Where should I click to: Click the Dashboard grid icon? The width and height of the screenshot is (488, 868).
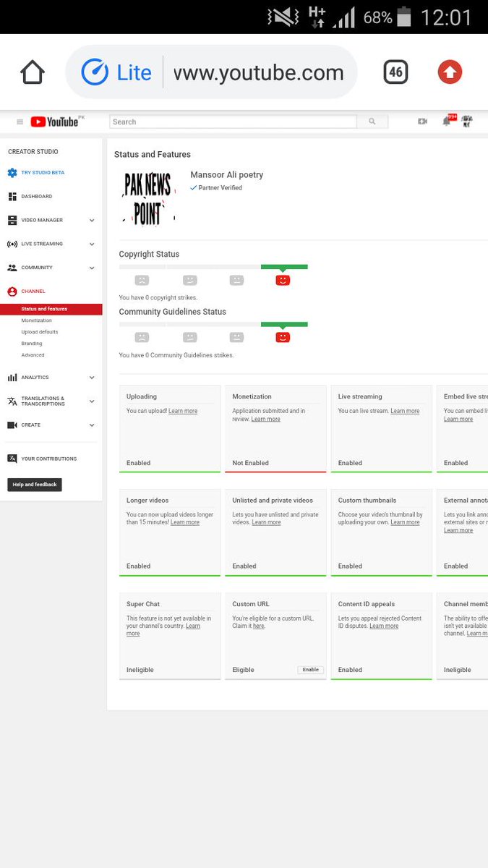tap(12, 197)
